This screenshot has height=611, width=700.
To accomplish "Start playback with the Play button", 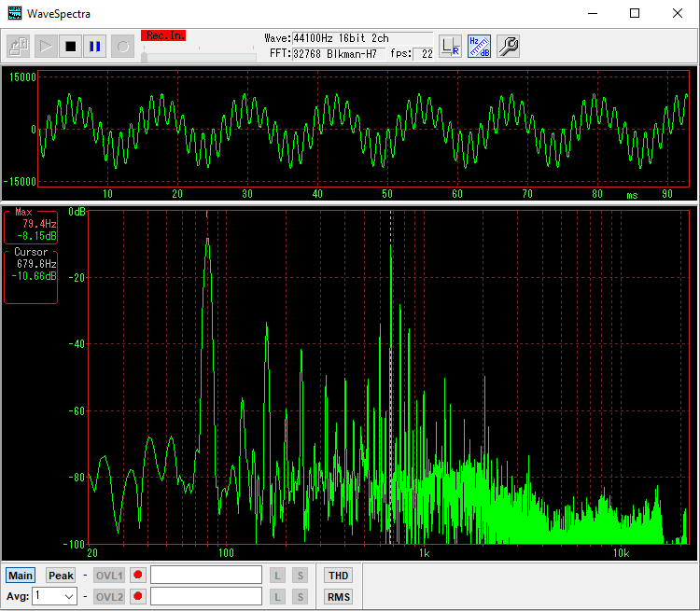I will [x=46, y=46].
